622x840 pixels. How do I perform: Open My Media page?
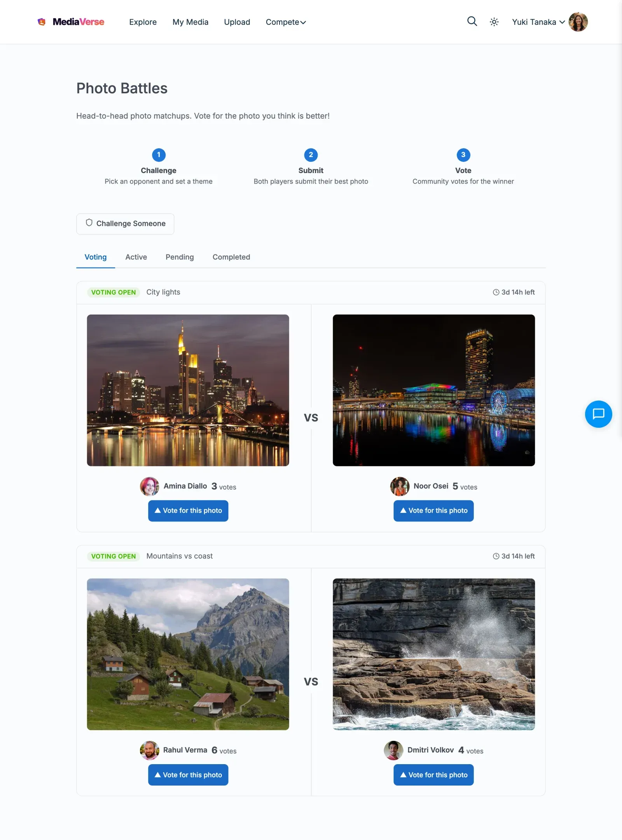point(190,22)
